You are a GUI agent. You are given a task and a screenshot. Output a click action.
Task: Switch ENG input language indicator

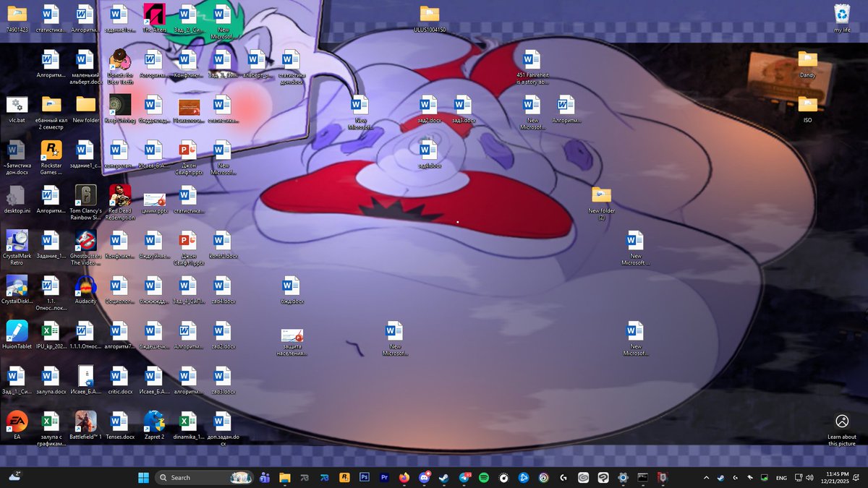[781, 477]
